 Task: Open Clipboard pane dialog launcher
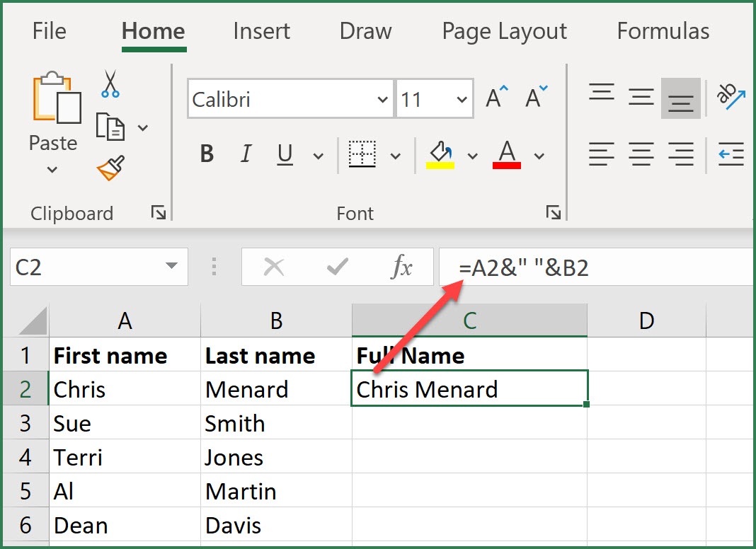coord(159,212)
